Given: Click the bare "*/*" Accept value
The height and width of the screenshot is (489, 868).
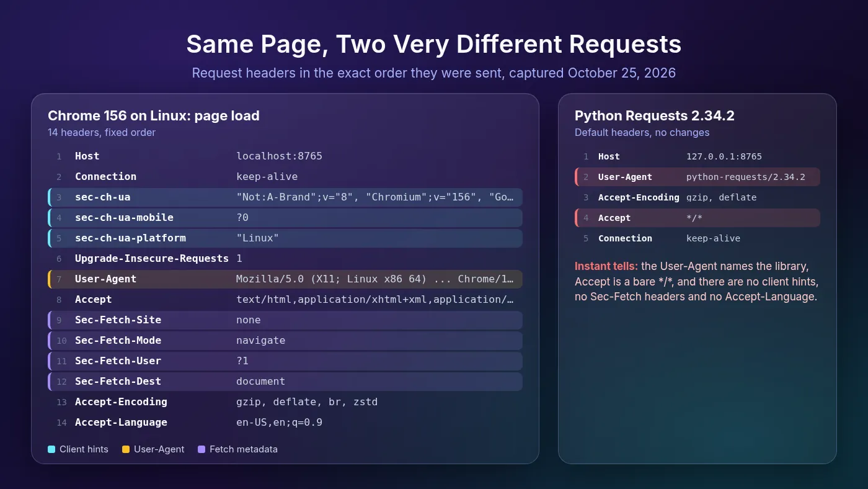Looking at the screenshot, I should pyautogui.click(x=694, y=218).
